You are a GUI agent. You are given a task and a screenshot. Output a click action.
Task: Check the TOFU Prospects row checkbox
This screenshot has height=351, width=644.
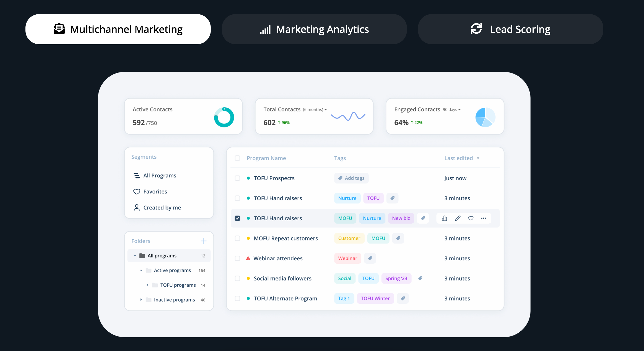coord(237,178)
